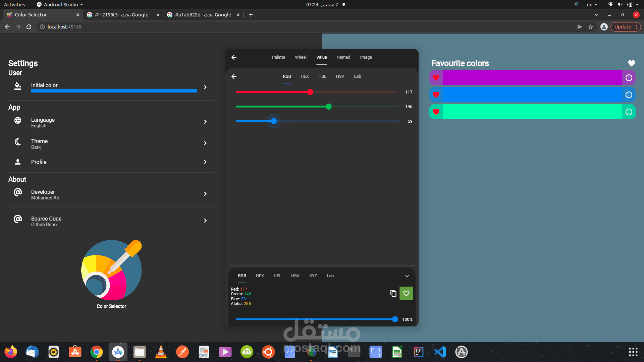
Task: Click the red channel slider handle
Action: tap(310, 92)
